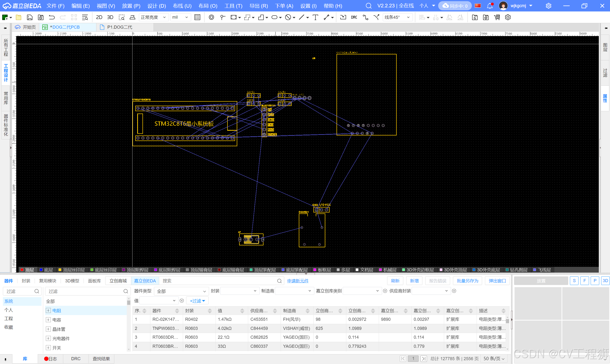
Task: Click the 弹出窗口 button
Action: [x=497, y=281]
